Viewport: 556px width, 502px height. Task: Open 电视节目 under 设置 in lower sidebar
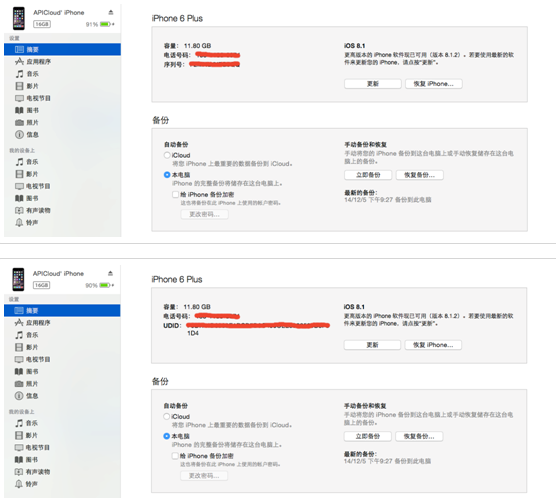coord(32,359)
